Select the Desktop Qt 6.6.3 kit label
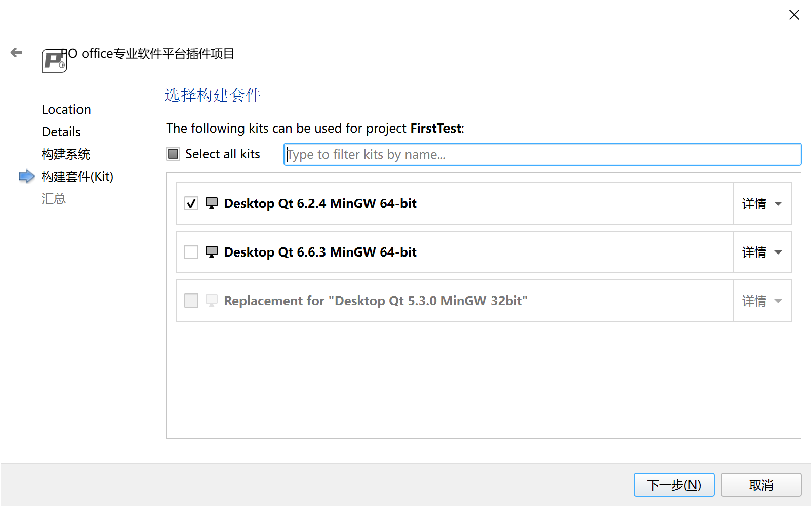This screenshot has width=812, height=507. click(x=320, y=252)
